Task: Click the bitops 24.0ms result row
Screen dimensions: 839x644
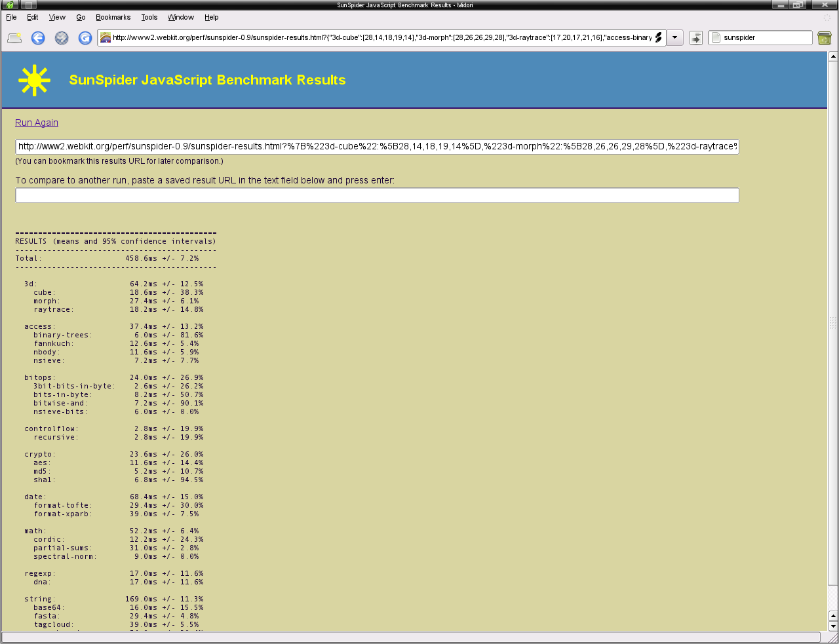Action: pos(113,377)
